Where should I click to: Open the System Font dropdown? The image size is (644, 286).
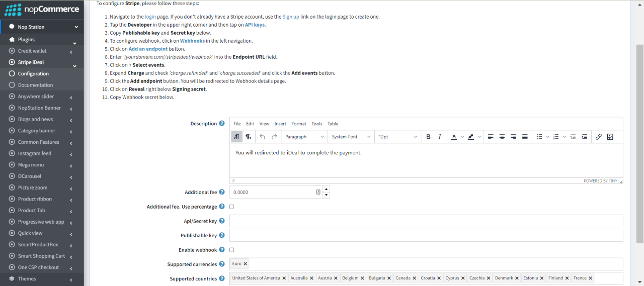pos(351,137)
